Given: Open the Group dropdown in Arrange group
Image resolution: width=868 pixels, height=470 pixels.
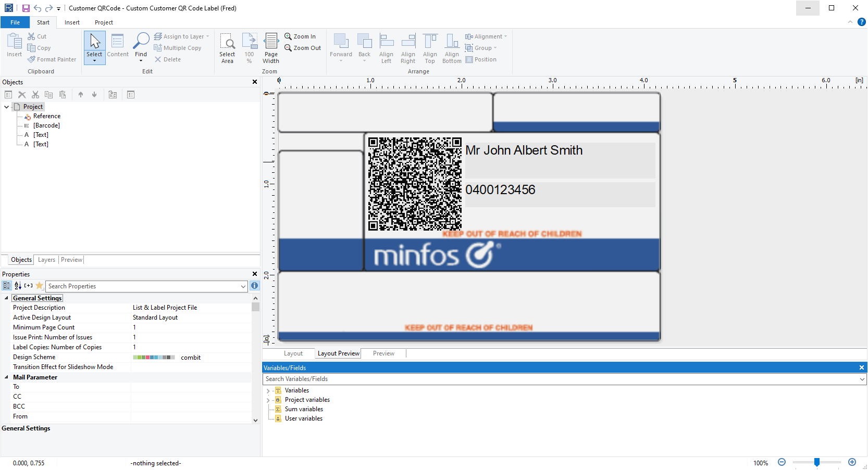Looking at the screenshot, I should pyautogui.click(x=480, y=48).
